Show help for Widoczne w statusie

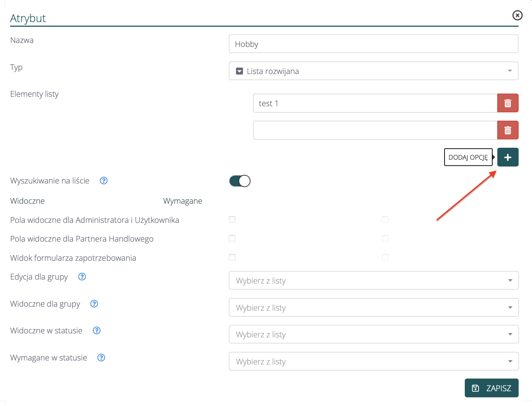click(x=96, y=331)
